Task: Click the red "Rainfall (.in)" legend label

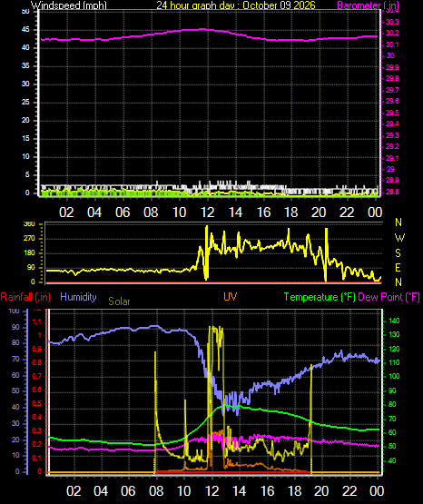Action: coord(25,297)
